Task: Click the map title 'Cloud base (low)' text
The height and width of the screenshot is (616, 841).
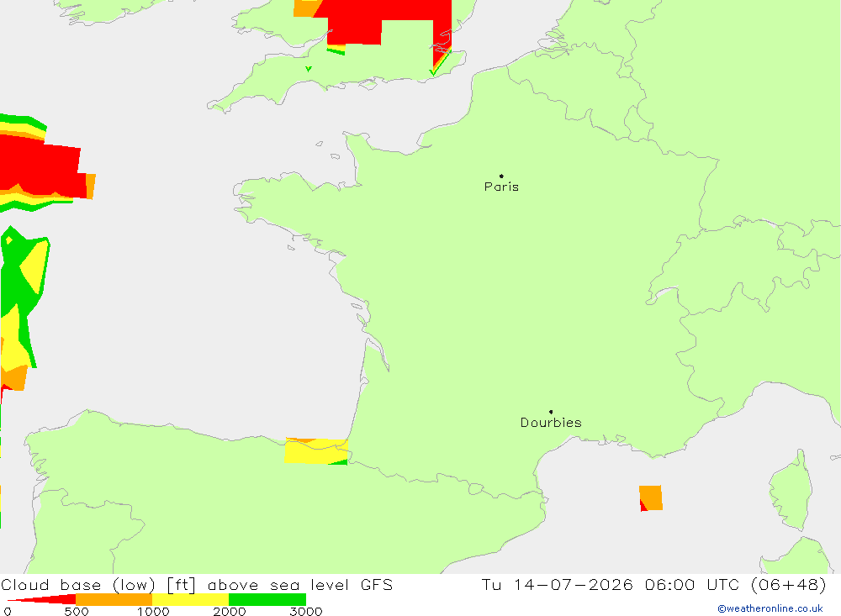Action: point(78,585)
